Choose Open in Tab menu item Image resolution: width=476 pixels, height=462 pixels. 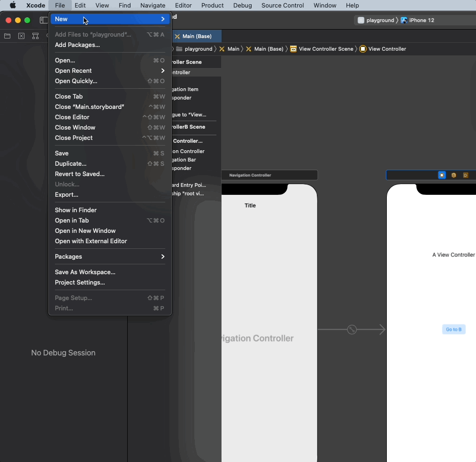pyautogui.click(x=110, y=220)
